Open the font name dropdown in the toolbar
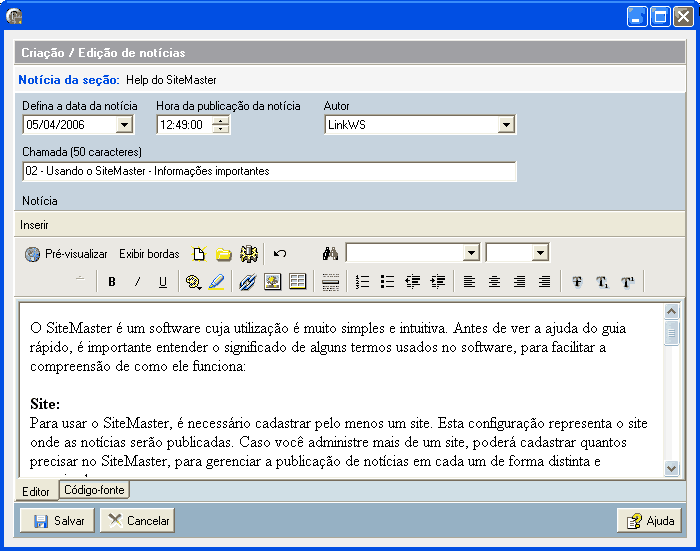This screenshot has width=700, height=551. coord(471,253)
